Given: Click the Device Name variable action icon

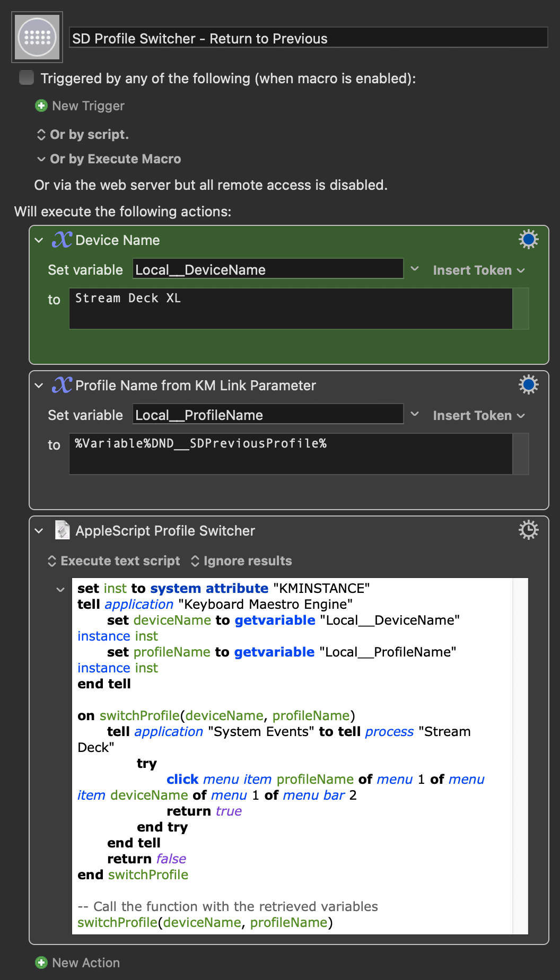Looking at the screenshot, I should 62,240.
